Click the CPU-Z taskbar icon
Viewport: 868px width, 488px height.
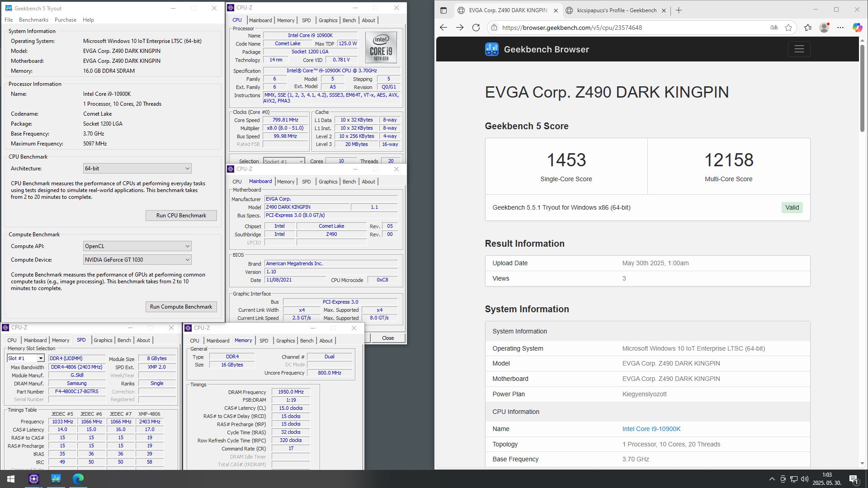click(34, 479)
